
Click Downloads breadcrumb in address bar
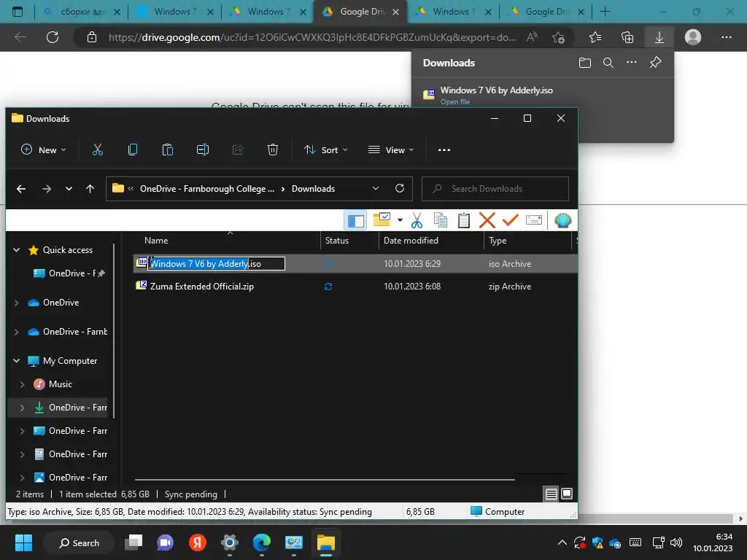coord(313,189)
